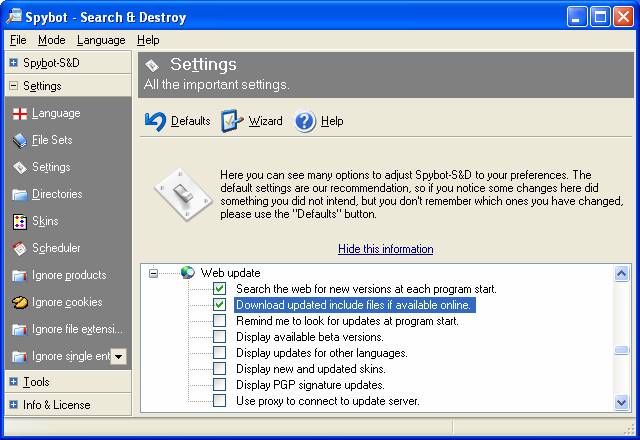The width and height of the screenshot is (640, 440).
Task: Click the Hide this information link
Action: pyautogui.click(x=386, y=249)
